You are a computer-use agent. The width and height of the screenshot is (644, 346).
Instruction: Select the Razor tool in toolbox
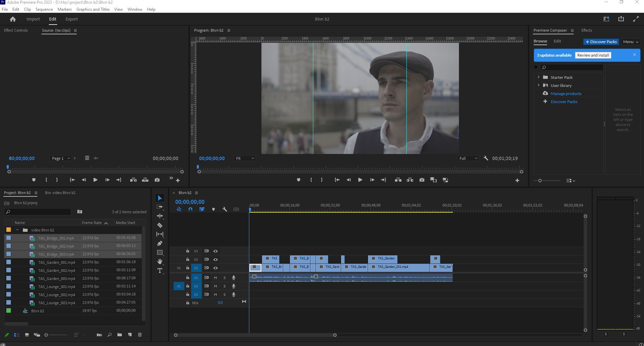click(x=160, y=225)
